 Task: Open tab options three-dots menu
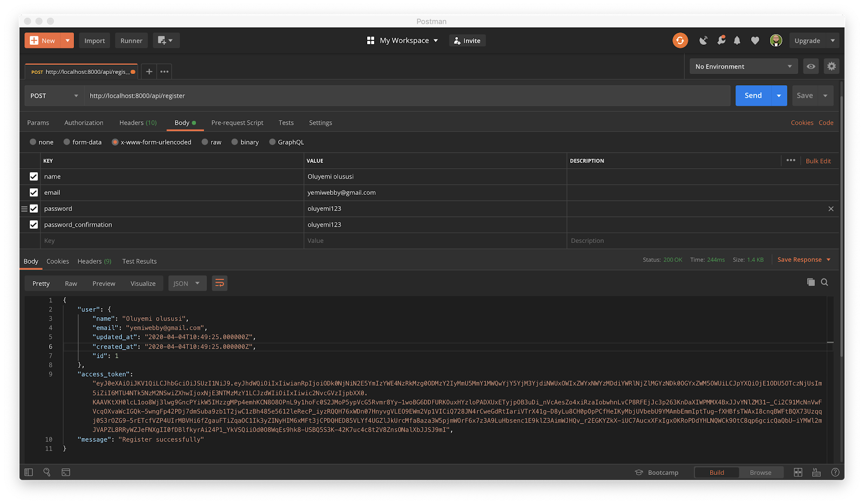pos(165,71)
